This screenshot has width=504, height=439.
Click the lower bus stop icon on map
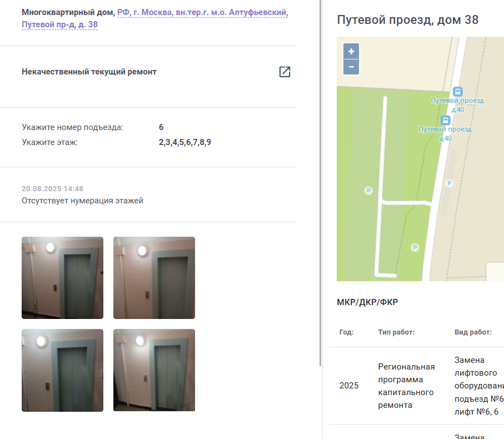tap(445, 120)
